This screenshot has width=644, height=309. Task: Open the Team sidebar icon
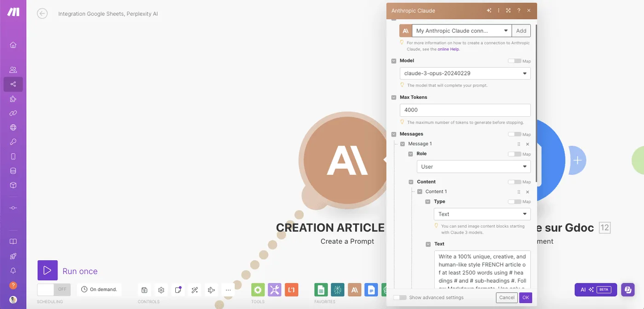[13, 70]
